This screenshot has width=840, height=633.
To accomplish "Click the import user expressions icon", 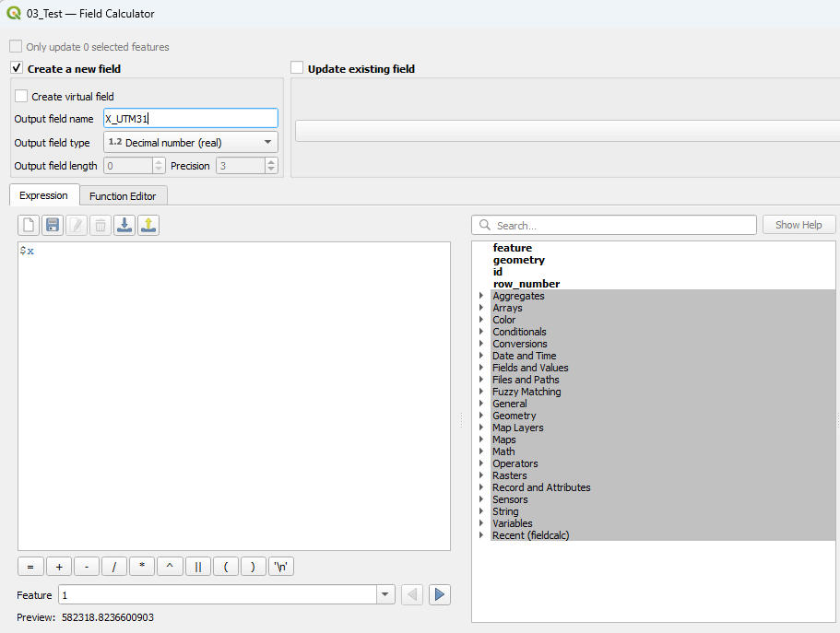I will click(124, 226).
